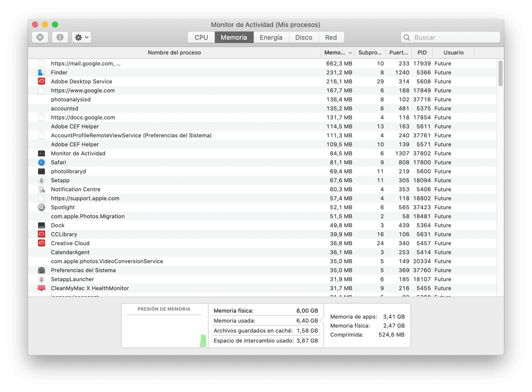Open process info with the (i) button

[x=60, y=38]
